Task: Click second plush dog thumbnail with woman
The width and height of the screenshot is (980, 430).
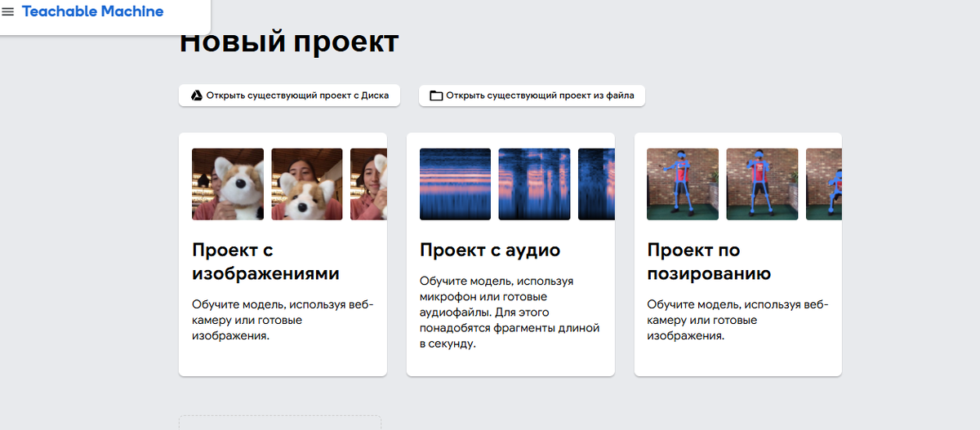Action: coord(307,184)
